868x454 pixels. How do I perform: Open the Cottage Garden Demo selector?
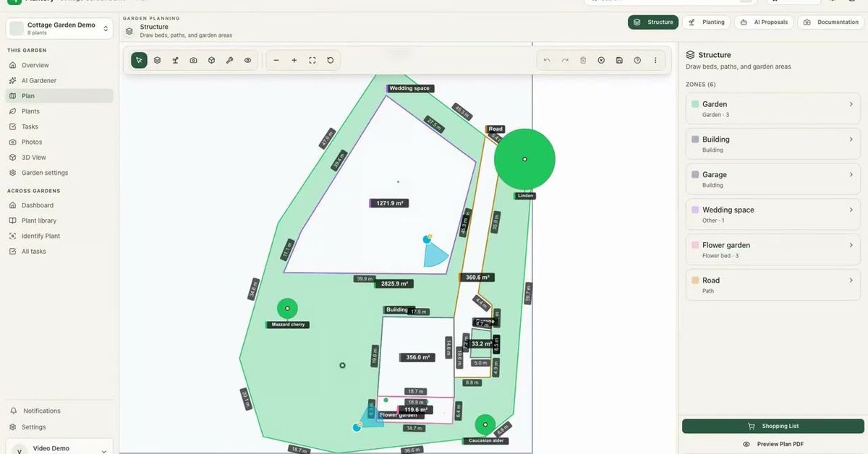[x=59, y=28]
